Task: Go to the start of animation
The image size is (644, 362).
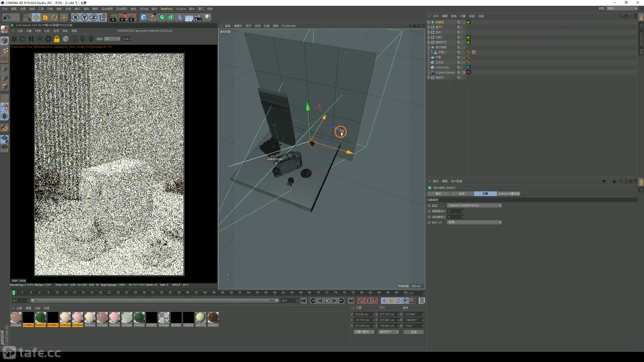Action: (304, 301)
